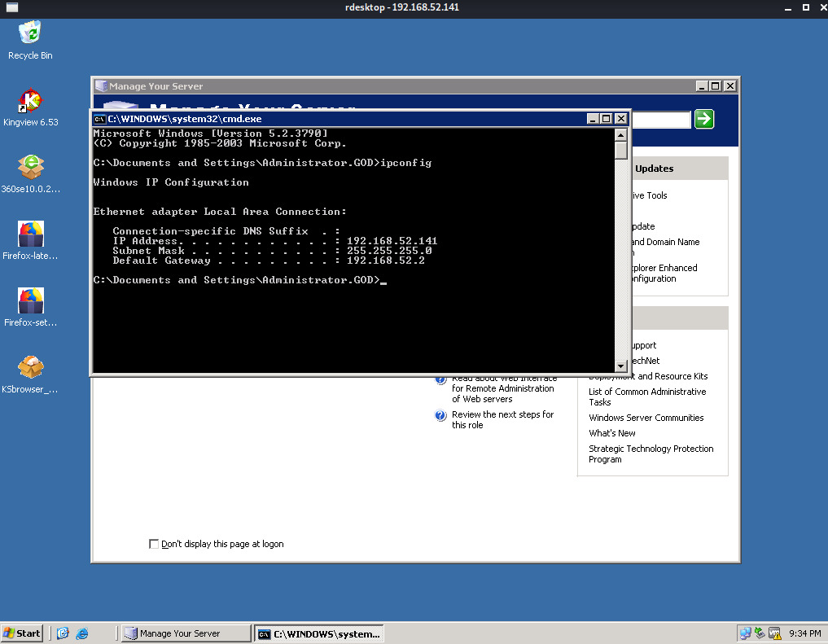This screenshot has height=644, width=828.
Task: Select the Kingview 6.53 desktop shortcut
Action: tap(30, 102)
